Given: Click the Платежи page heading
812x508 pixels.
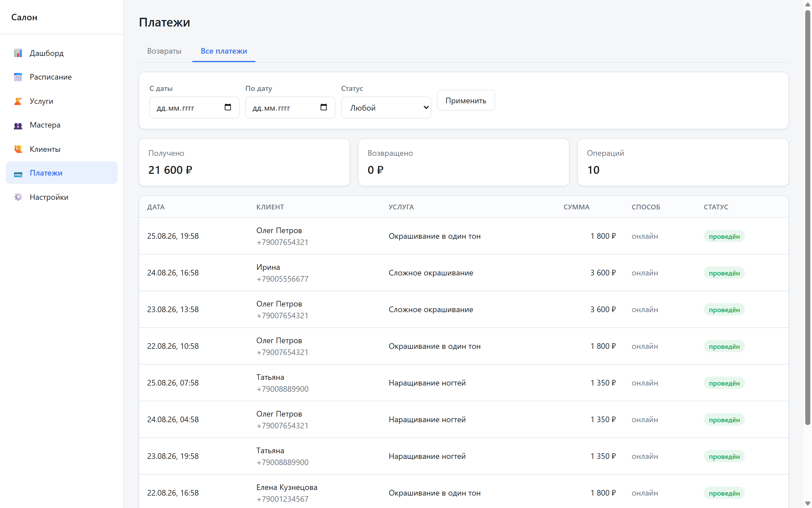Looking at the screenshot, I should pos(164,22).
